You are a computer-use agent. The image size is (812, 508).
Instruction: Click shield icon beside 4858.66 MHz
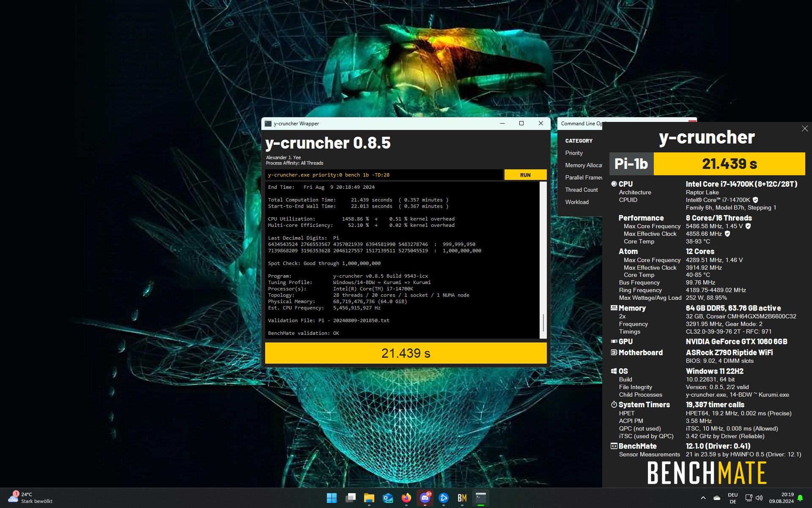[x=727, y=234]
